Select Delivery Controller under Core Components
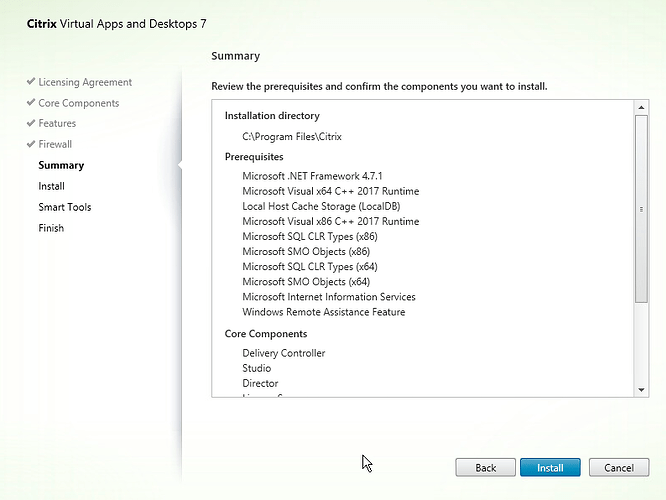 point(283,353)
